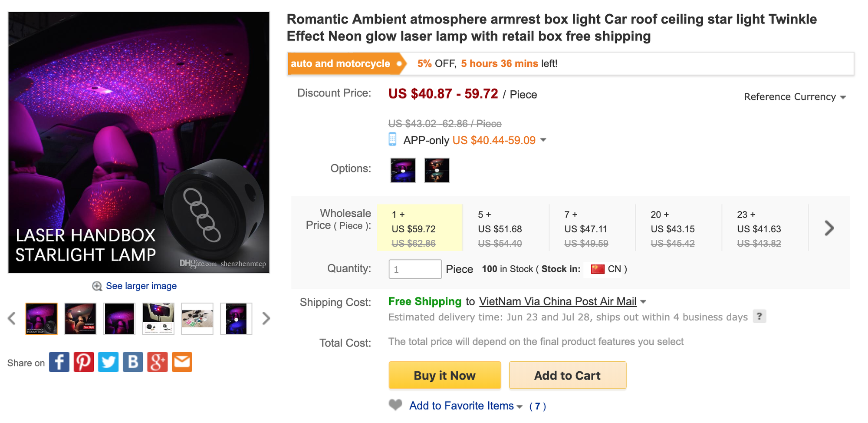The width and height of the screenshot is (868, 423).
Task: Click the delivery time question mark icon
Action: pos(759,317)
